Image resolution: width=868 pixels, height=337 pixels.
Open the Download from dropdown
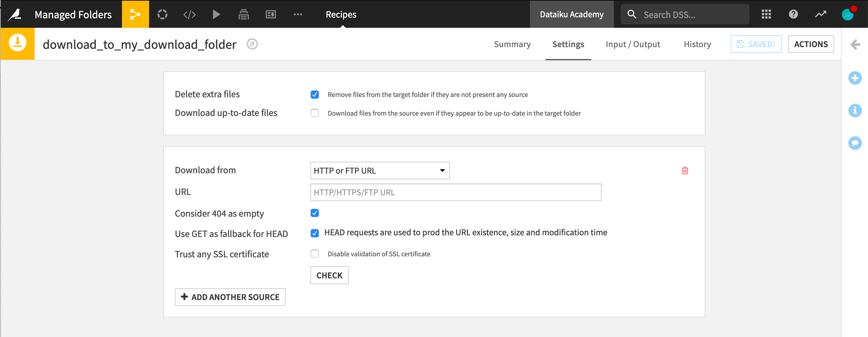379,171
